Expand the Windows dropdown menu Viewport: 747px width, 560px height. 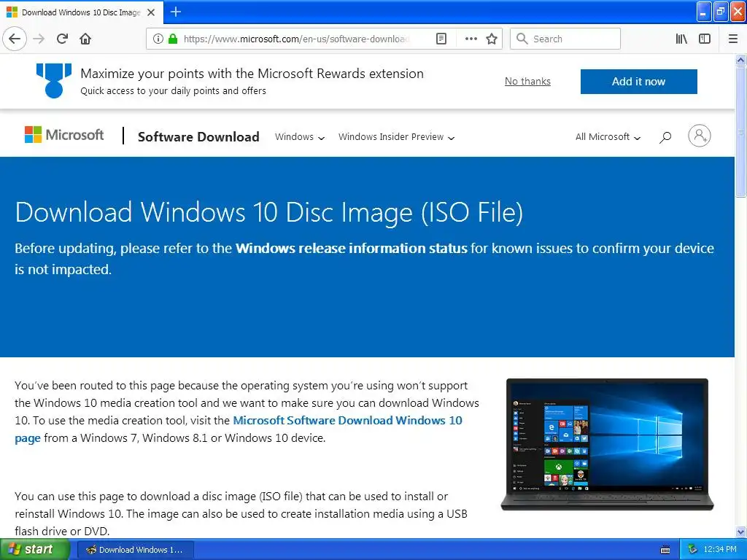point(300,137)
